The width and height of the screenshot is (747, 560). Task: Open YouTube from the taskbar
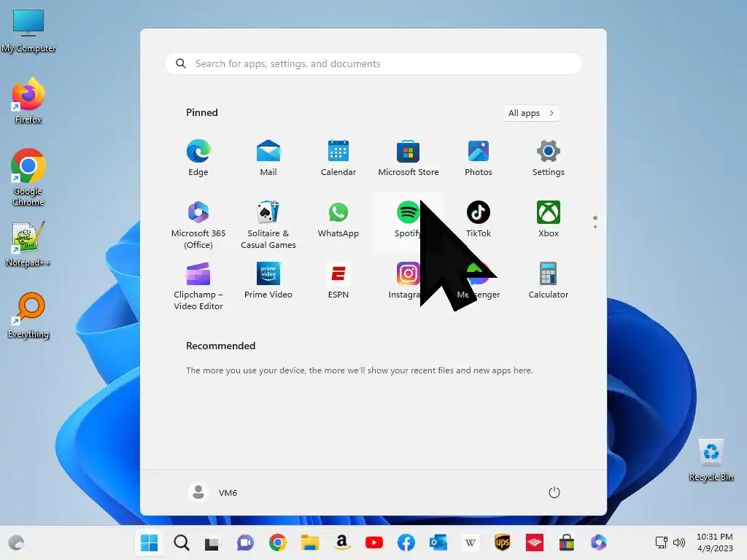[374, 542]
